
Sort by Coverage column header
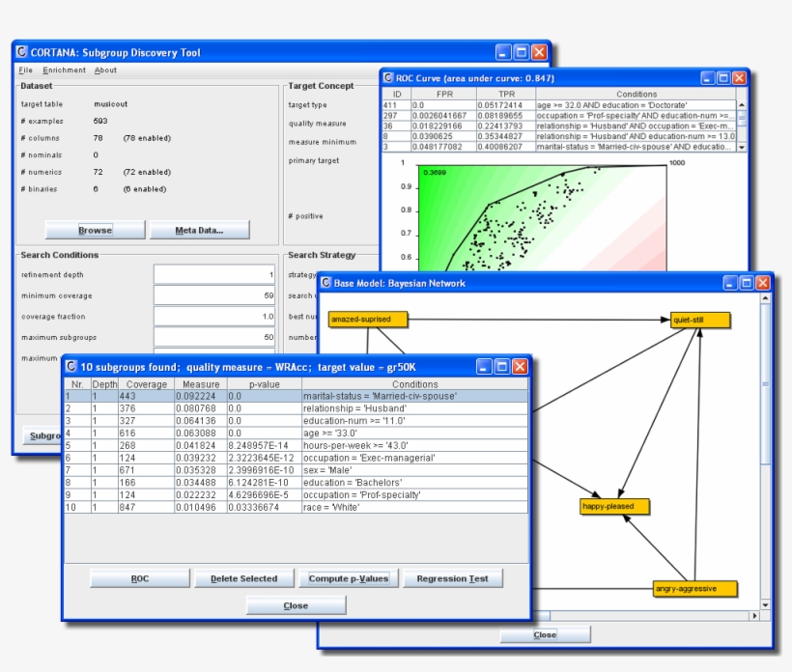coord(146,384)
